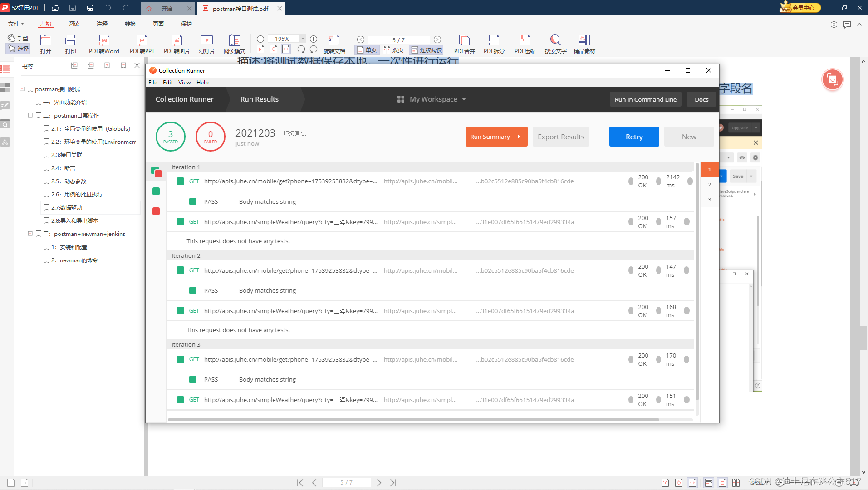Image resolution: width=868 pixels, height=490 pixels.
Task: Jump to iteration 2 in side index
Action: [x=710, y=185]
